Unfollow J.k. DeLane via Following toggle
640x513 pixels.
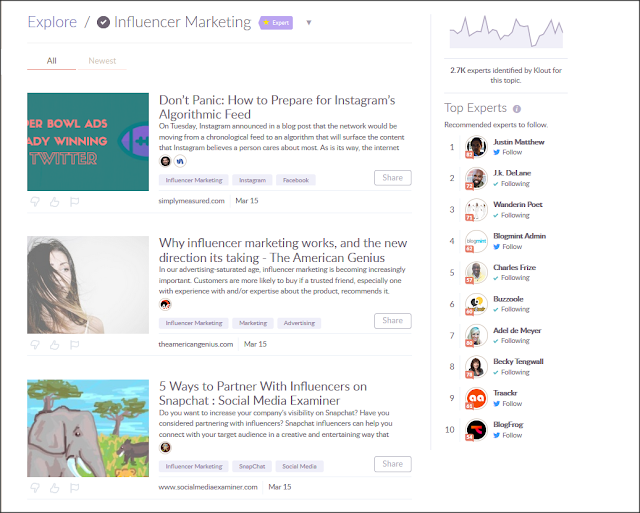511,184
